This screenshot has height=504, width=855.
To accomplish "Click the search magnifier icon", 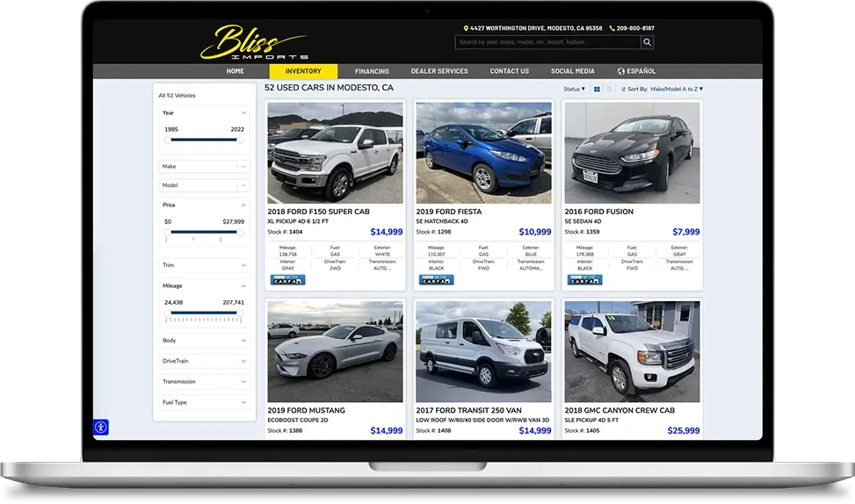I will coord(648,42).
